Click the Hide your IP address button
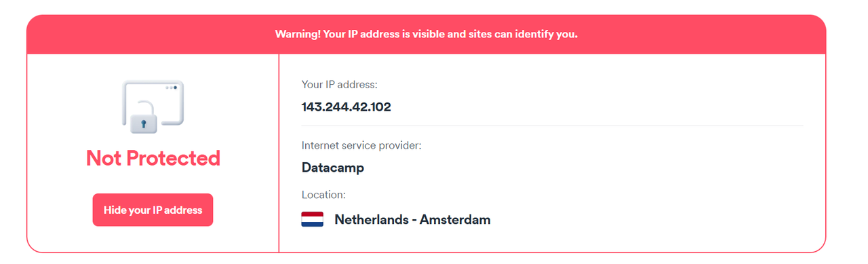 [x=153, y=210]
